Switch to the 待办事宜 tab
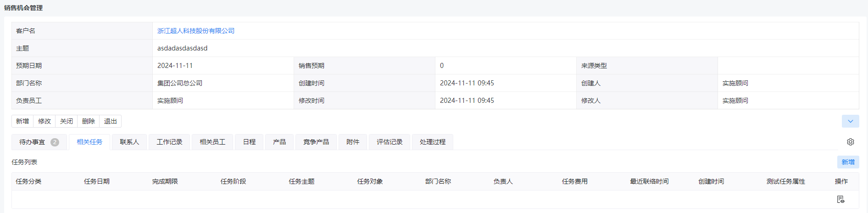 tap(39, 142)
